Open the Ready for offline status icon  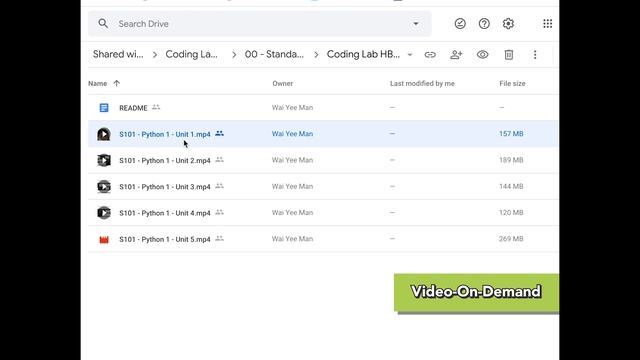click(x=460, y=24)
